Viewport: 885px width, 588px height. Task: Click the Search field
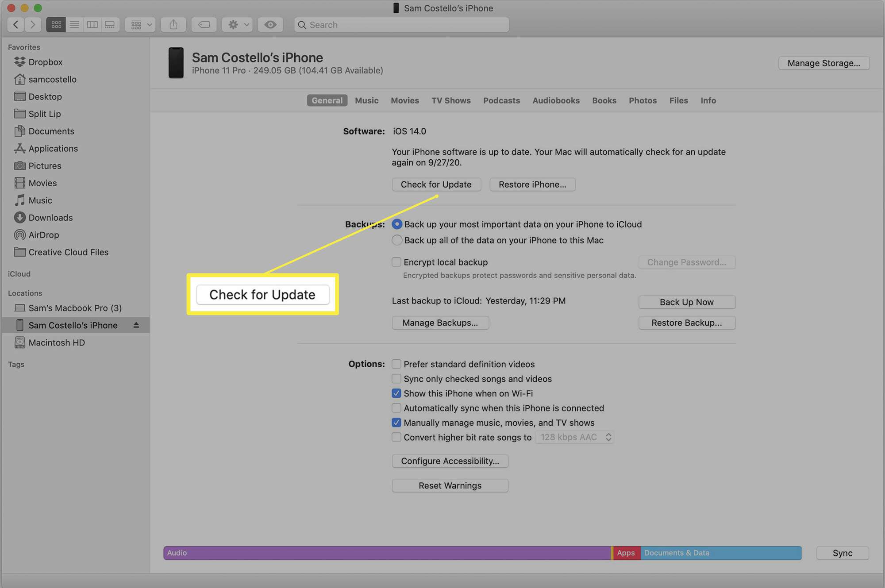pyautogui.click(x=401, y=25)
